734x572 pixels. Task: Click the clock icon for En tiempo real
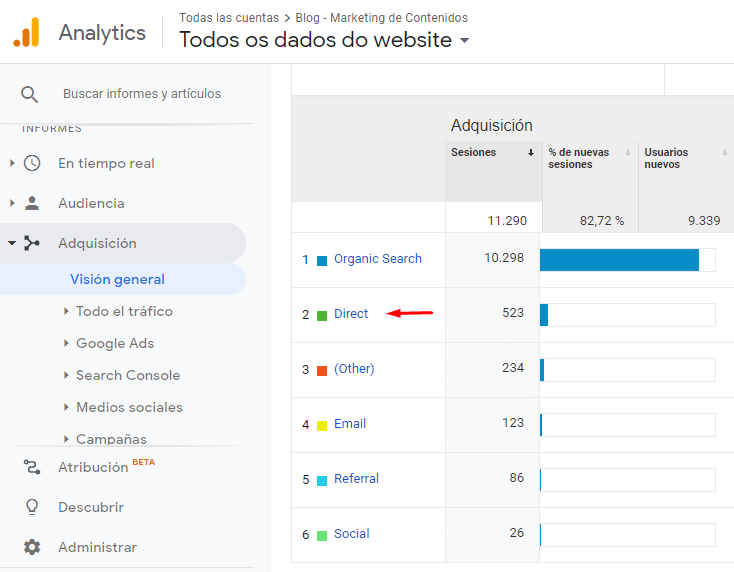[32, 163]
